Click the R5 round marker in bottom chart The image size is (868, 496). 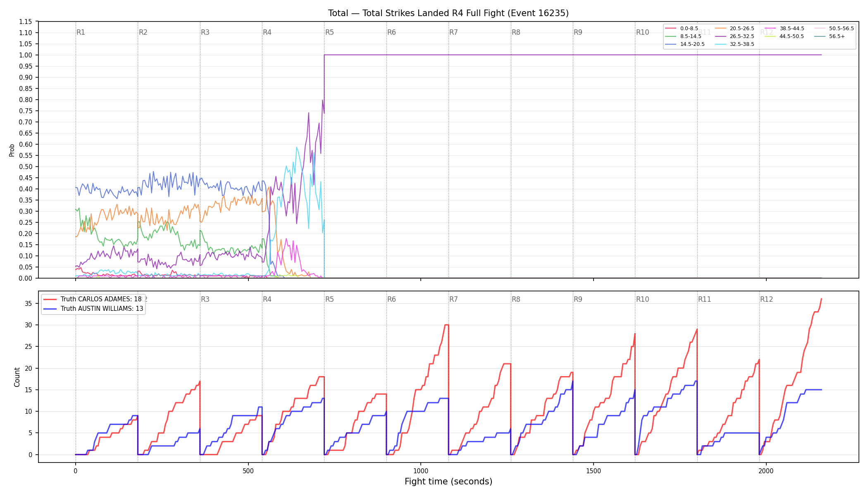[329, 299]
